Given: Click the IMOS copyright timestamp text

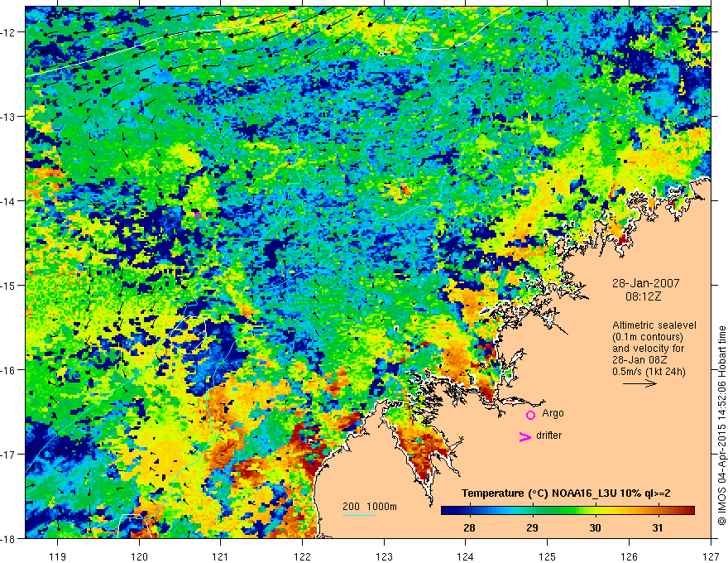Looking at the screenshot, I should (721, 425).
